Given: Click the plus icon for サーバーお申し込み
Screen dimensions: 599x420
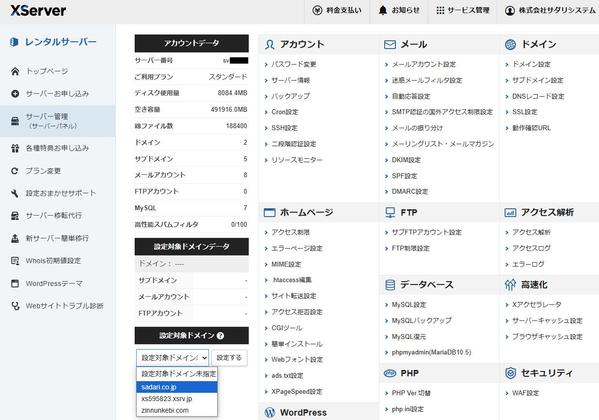Looking at the screenshot, I should click(15, 94).
